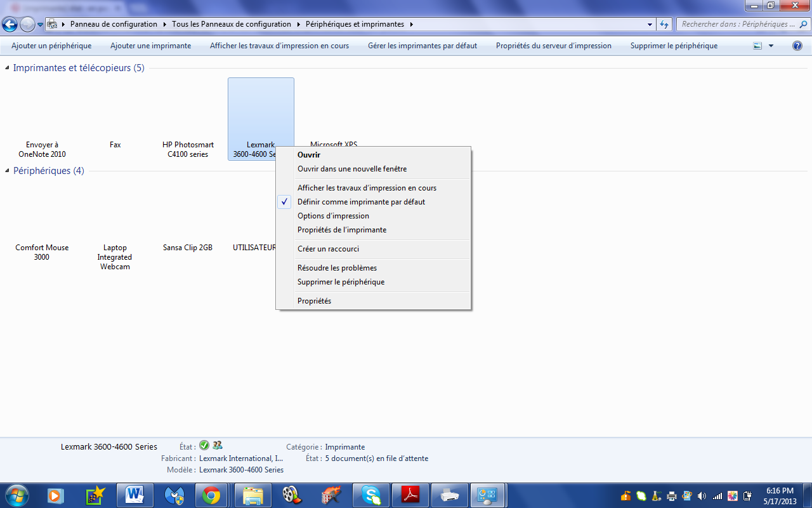812x508 pixels.
Task: Click the colorful pinwheel tray icon
Action: (733, 496)
